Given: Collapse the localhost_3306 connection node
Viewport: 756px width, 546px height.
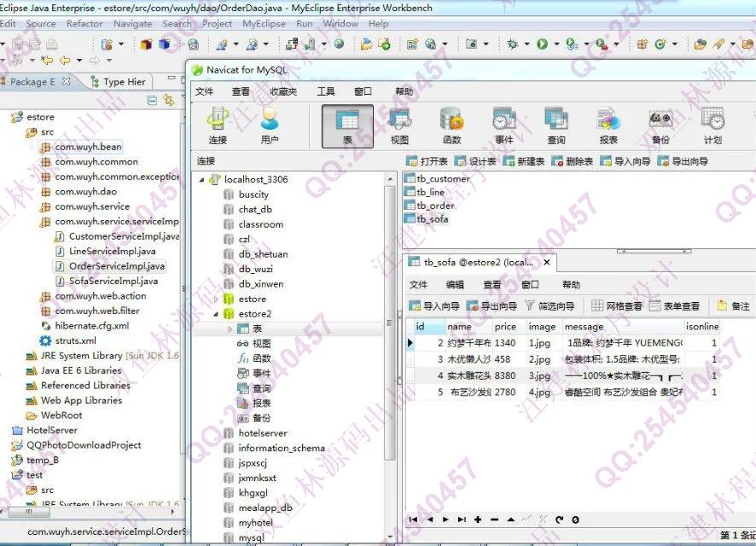Looking at the screenshot, I should click(201, 180).
